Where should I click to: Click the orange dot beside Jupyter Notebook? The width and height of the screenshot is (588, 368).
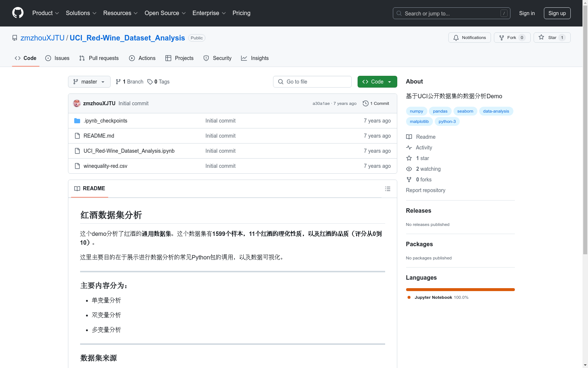409,297
